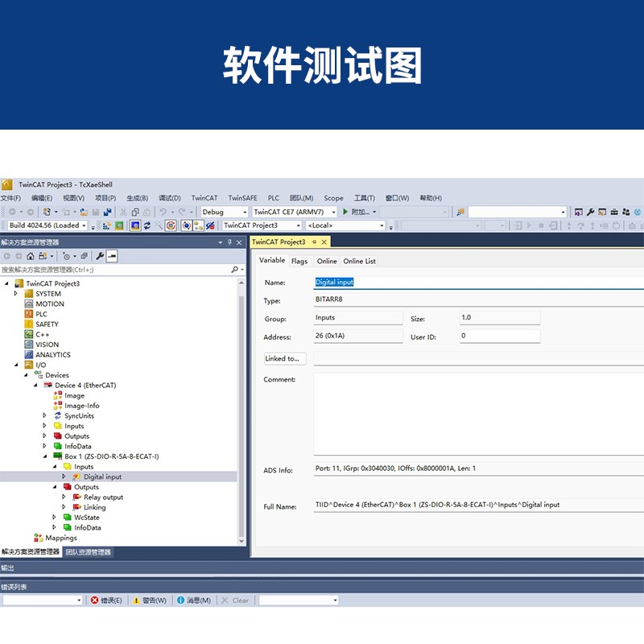Open the PLC menu

274,198
